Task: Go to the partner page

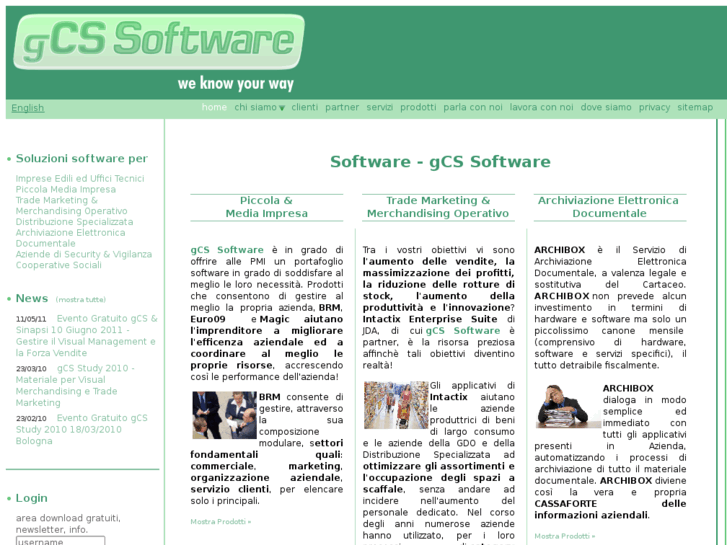Action: coord(342,107)
